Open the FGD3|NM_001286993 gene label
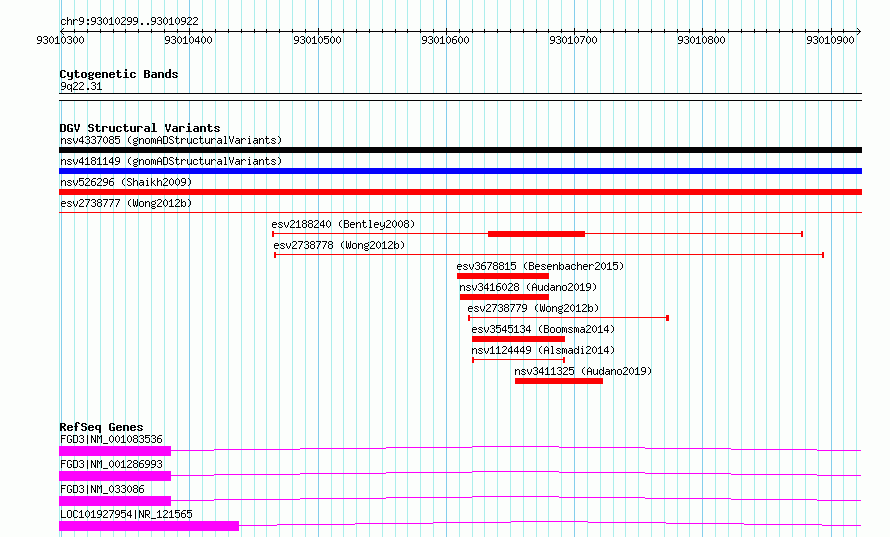The image size is (890, 537). [x=111, y=464]
